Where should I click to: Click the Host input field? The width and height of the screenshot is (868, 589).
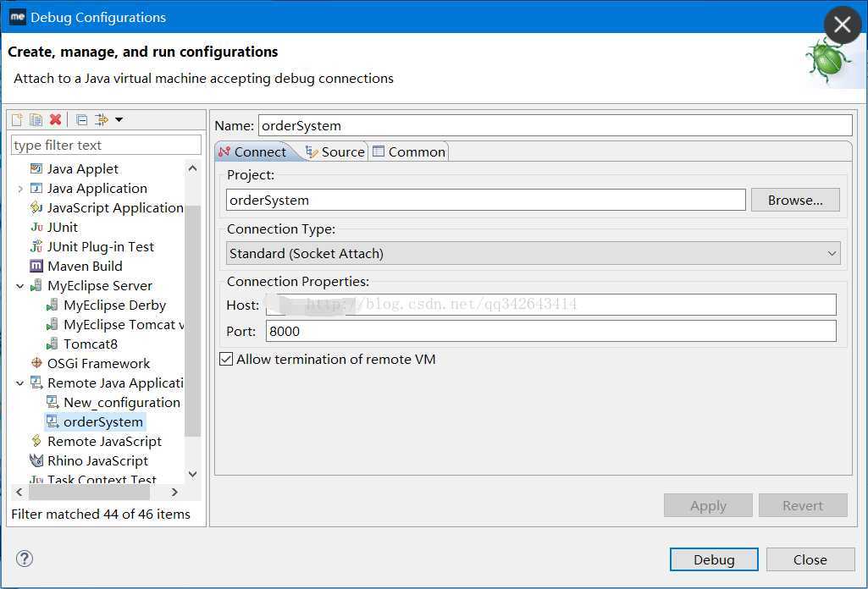550,305
